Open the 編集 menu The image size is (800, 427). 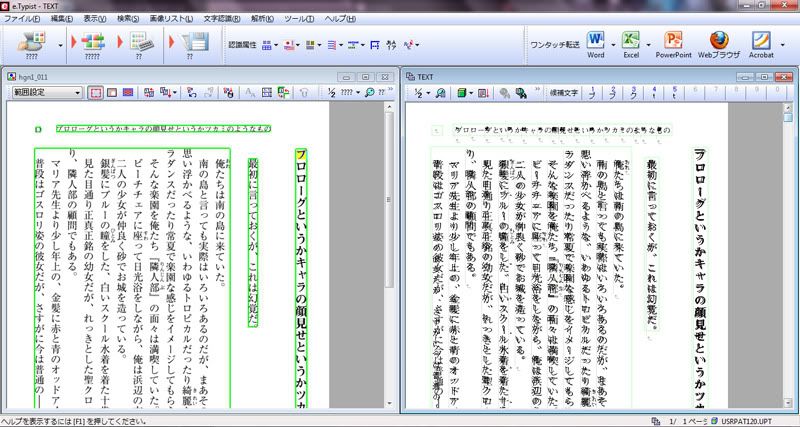coord(62,19)
